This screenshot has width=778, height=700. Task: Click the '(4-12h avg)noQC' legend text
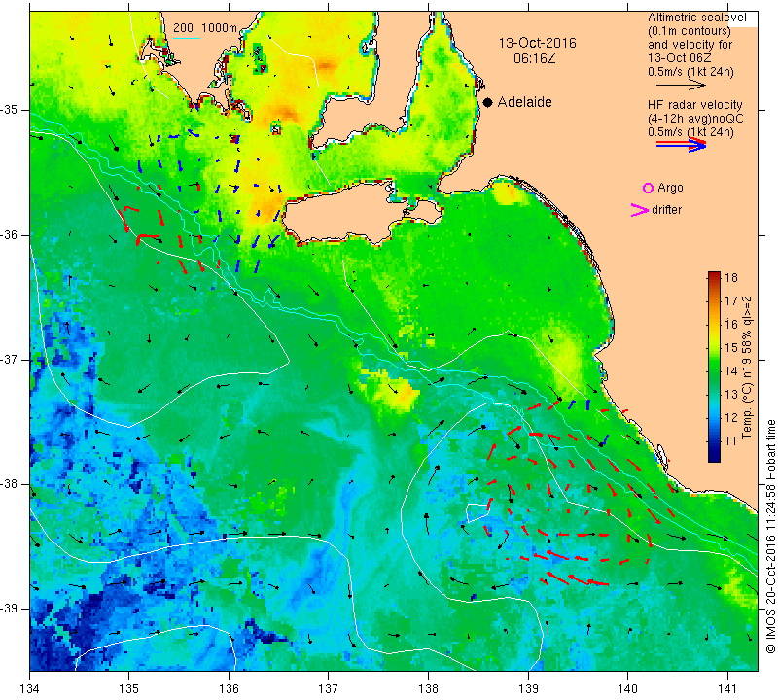695,119
